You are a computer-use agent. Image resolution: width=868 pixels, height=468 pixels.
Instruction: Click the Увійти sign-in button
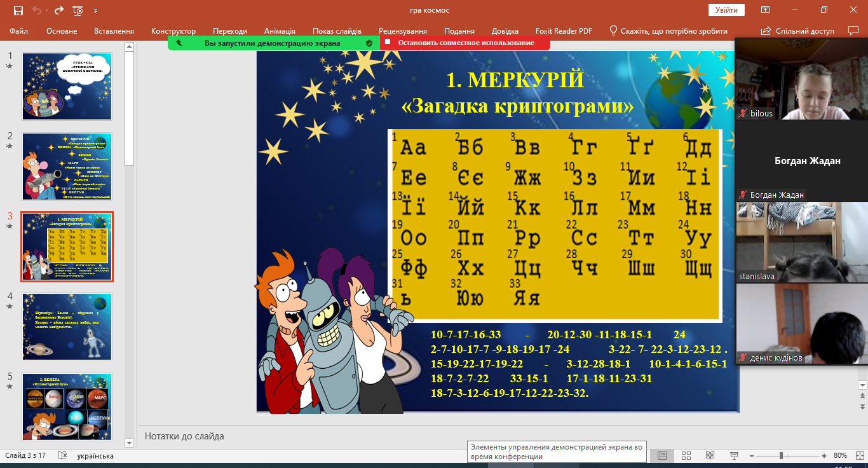click(x=726, y=10)
